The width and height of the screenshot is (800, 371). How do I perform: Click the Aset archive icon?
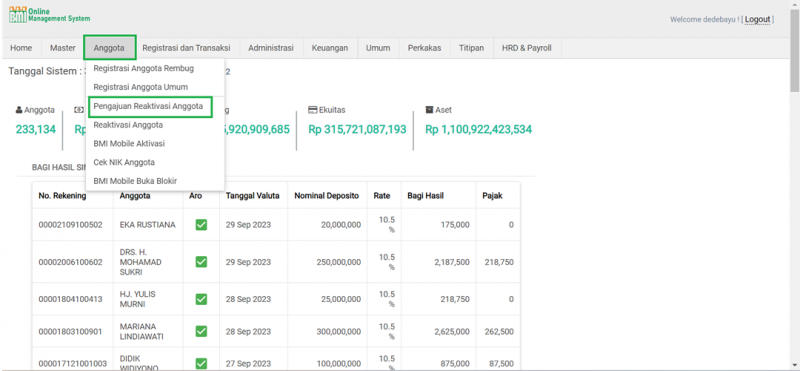pos(429,110)
